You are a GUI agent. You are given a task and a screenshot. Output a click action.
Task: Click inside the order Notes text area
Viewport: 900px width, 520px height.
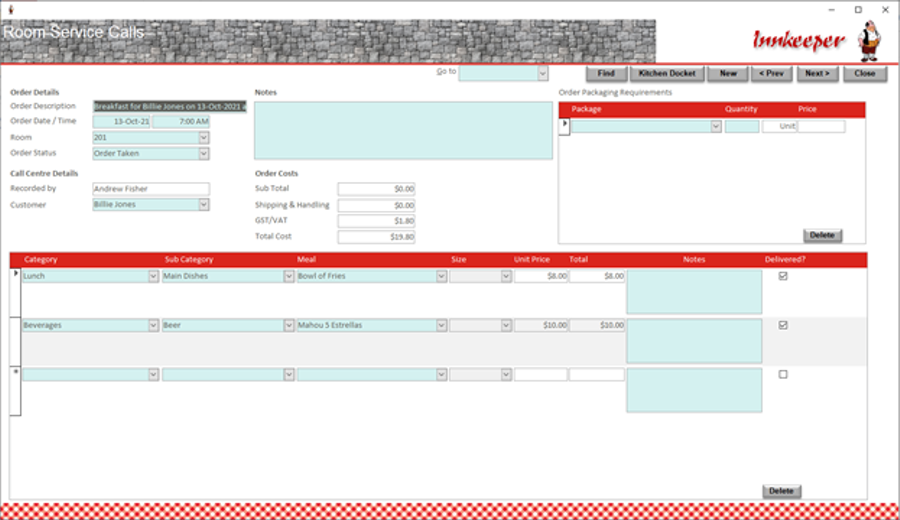pos(404,131)
